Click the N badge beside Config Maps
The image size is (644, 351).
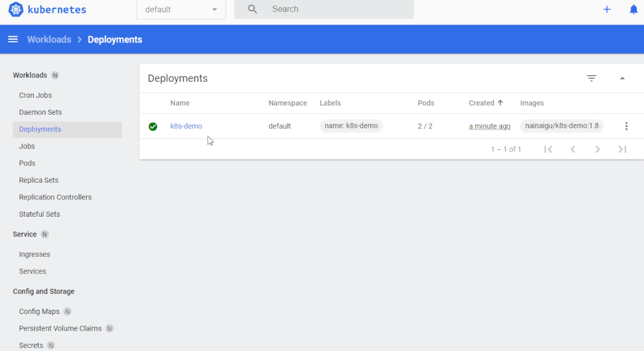tap(67, 312)
